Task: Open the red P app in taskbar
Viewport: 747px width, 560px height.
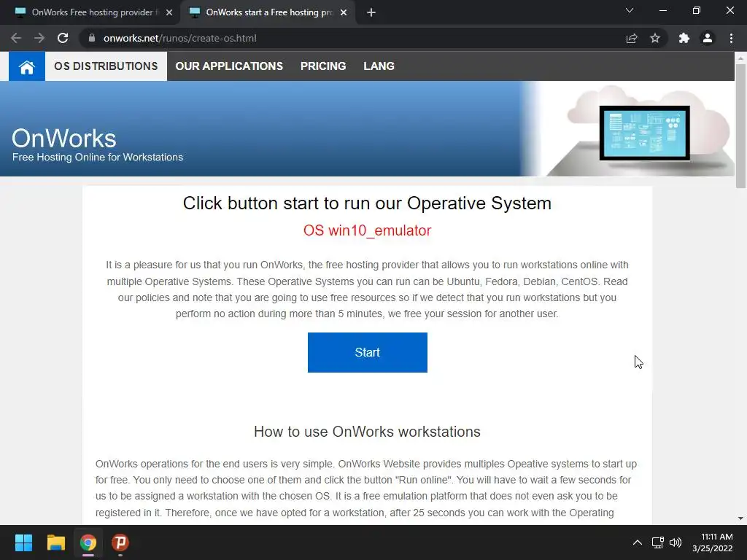Action: 120,542
